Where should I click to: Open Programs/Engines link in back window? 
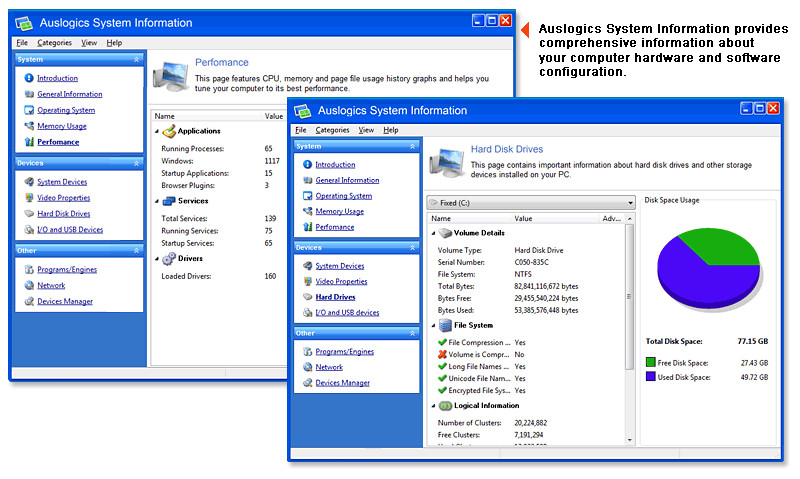coord(67,269)
